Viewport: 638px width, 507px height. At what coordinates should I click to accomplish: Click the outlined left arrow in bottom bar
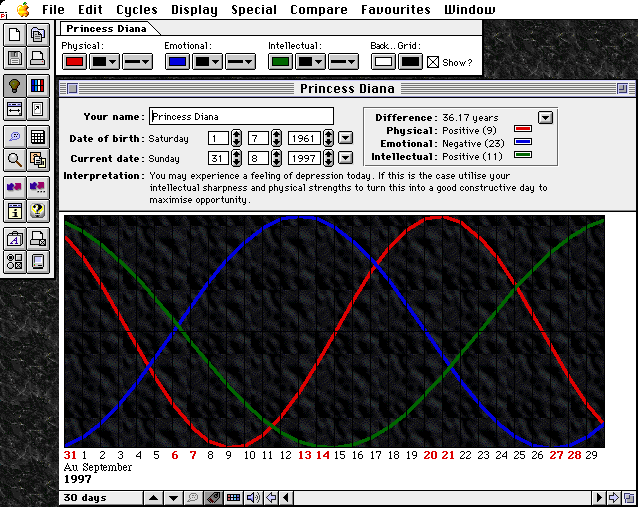coord(271,498)
